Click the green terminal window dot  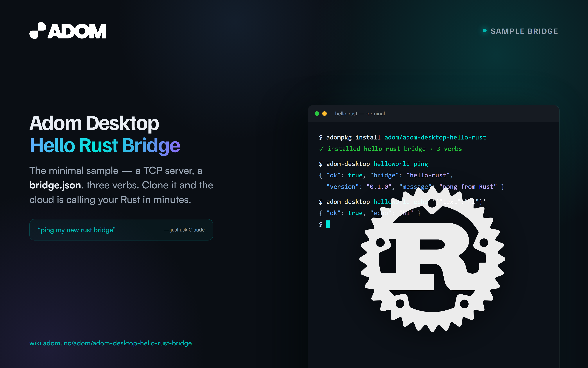click(317, 114)
